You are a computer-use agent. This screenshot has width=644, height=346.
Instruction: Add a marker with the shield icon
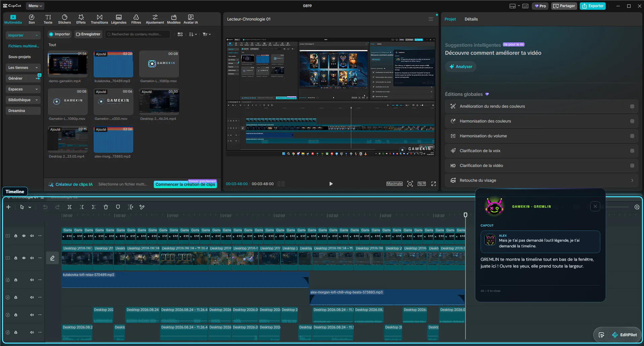(118, 207)
